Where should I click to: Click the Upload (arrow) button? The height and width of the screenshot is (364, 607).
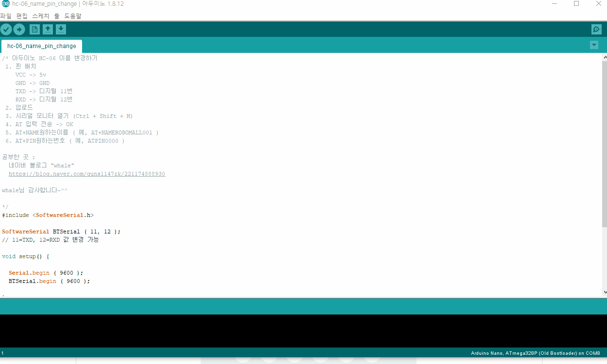tap(19, 30)
